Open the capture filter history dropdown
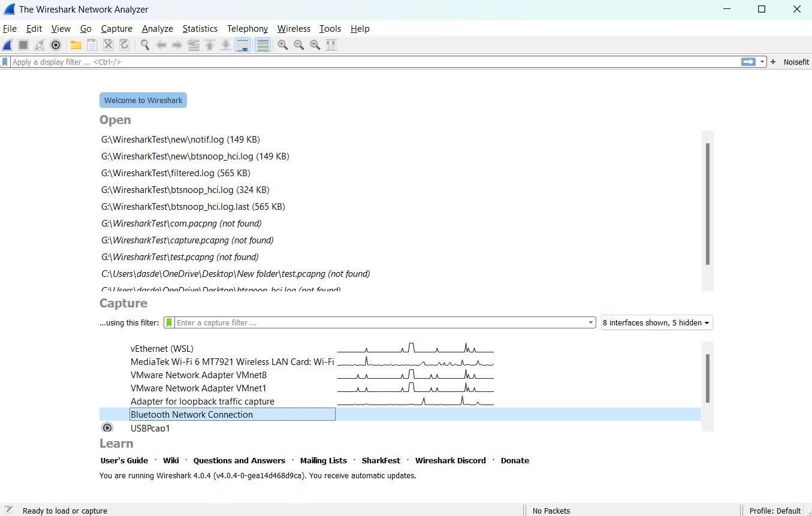The height and width of the screenshot is (516, 812). [590, 322]
